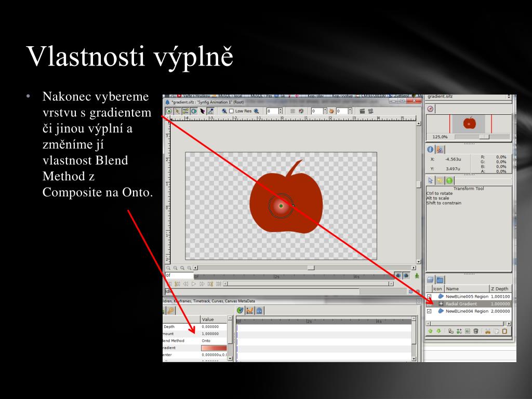532x399 pixels.
Task: Toggle NewBLine005 Region layer checkbox
Action: point(429,297)
